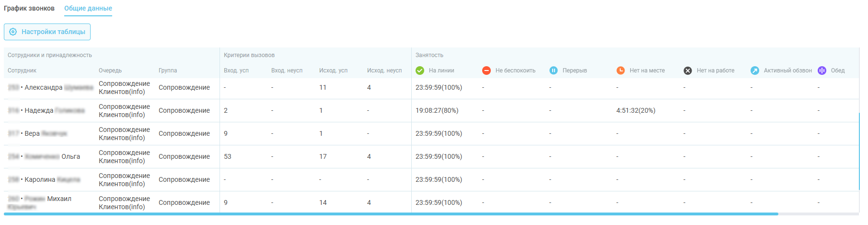Click the 'Очередь' column header
This screenshot has height=225, width=868.
click(110, 71)
